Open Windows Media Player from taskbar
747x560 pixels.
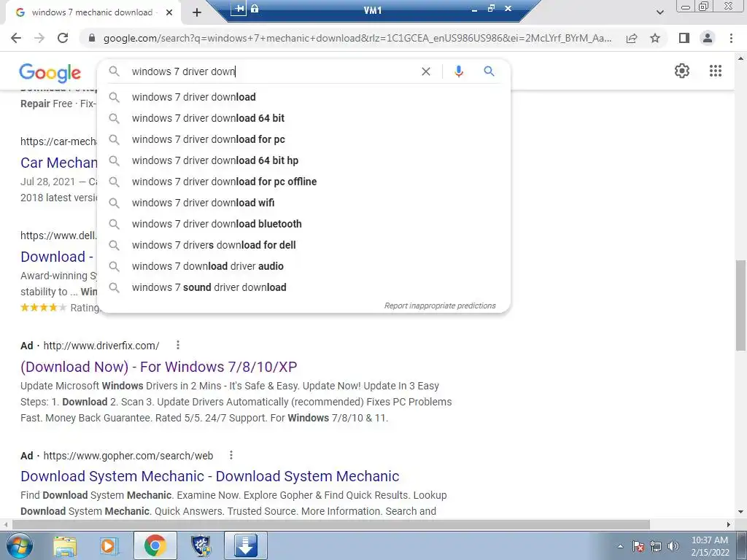[x=109, y=545]
